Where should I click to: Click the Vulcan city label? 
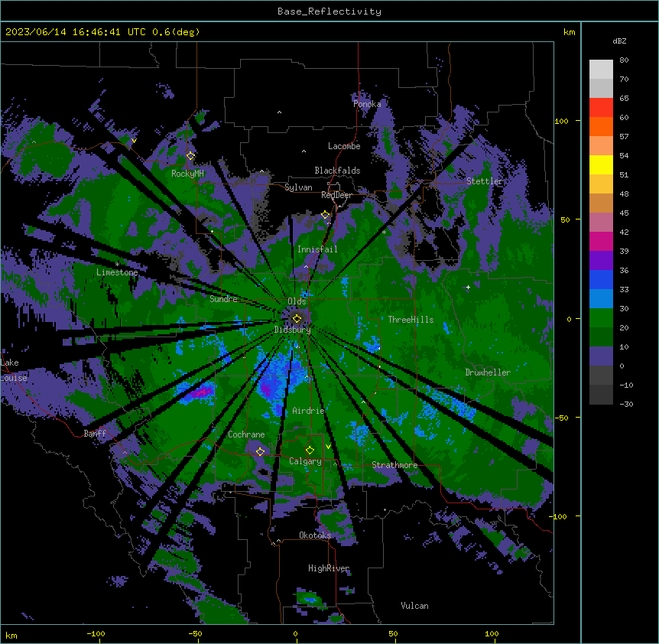coord(414,606)
